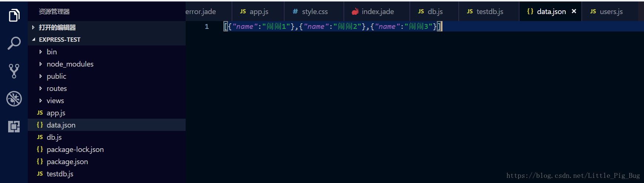644x183 pixels.
Task: Click JS icon beside testdb.js in tree
Action: coord(40,174)
